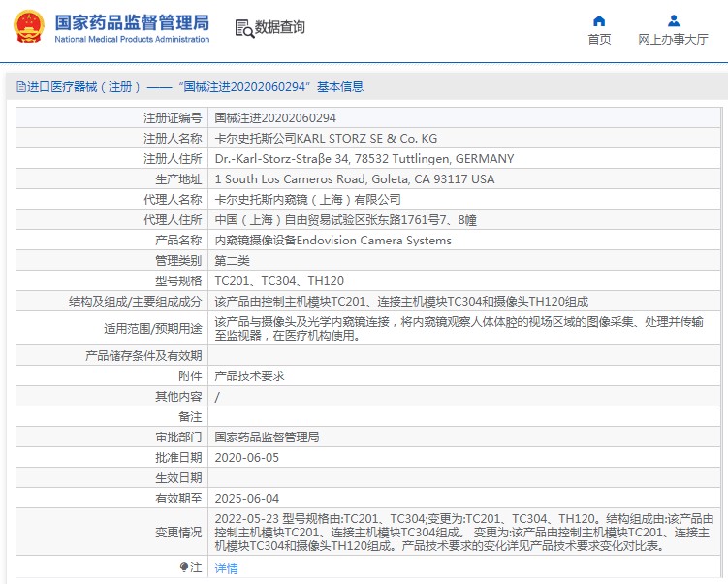The width and height of the screenshot is (728, 584).
Task: Click the 有效期至 label
Action: 178,499
